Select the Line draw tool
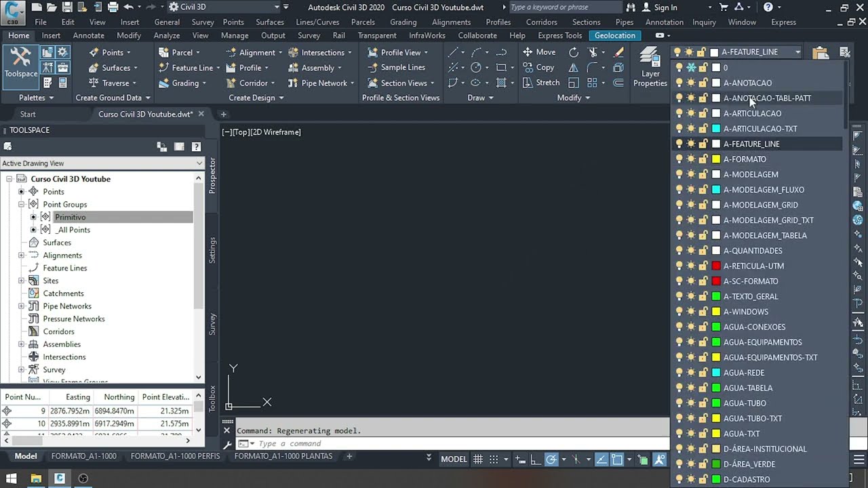 pyautogui.click(x=453, y=52)
